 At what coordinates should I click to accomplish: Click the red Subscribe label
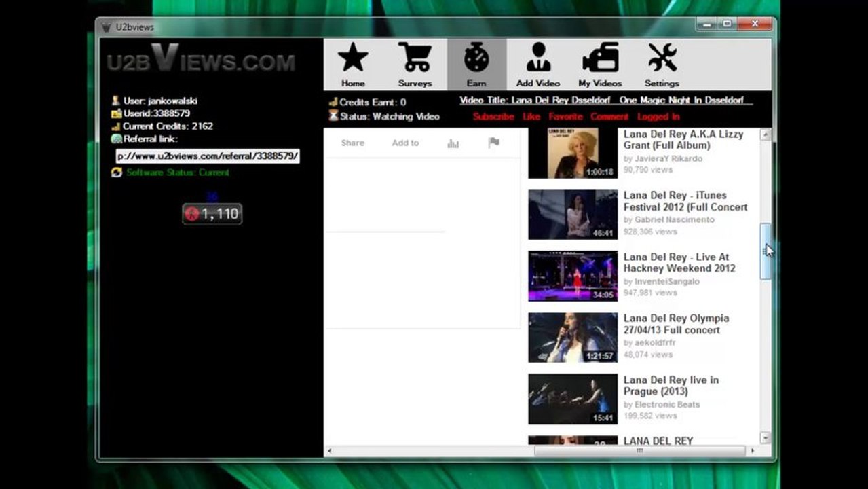493,117
